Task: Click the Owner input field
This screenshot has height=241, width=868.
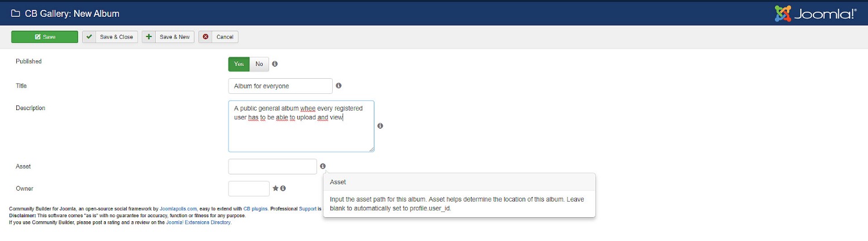Action: (x=249, y=188)
